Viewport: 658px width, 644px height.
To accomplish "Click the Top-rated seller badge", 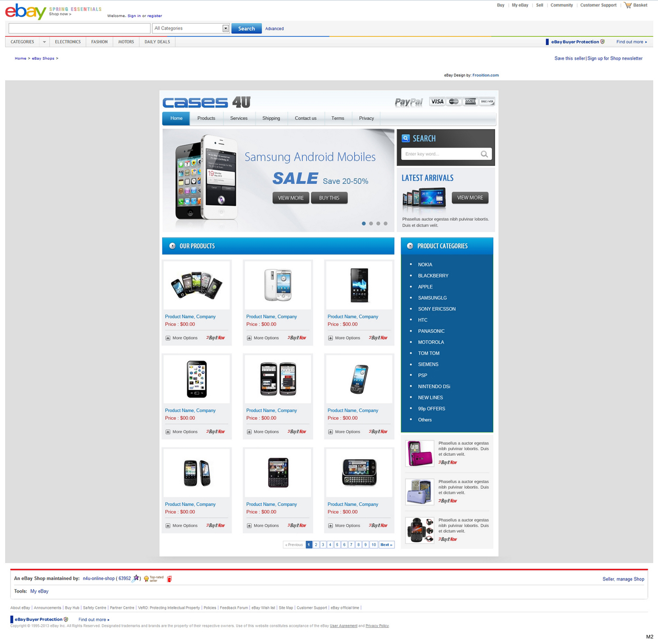I will click(154, 579).
